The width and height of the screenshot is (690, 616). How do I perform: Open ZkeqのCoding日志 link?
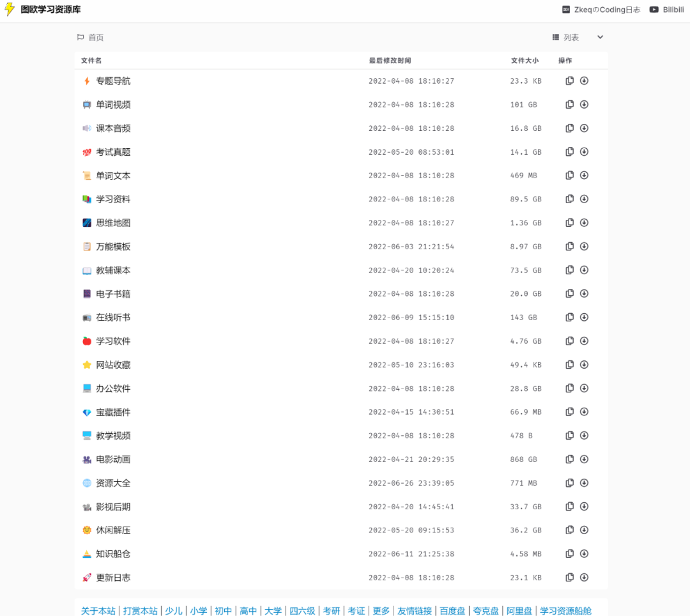point(602,10)
